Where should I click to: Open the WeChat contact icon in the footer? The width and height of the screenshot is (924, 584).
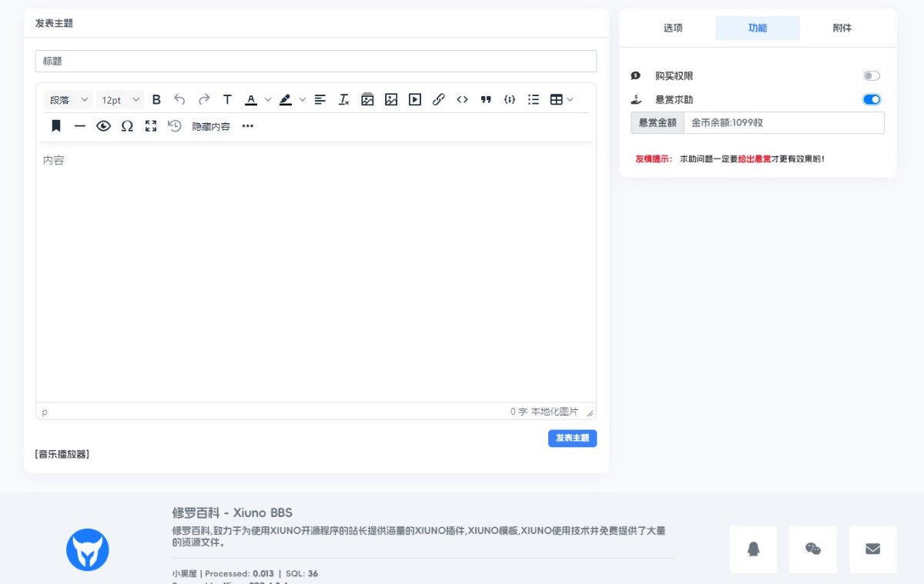point(813,549)
